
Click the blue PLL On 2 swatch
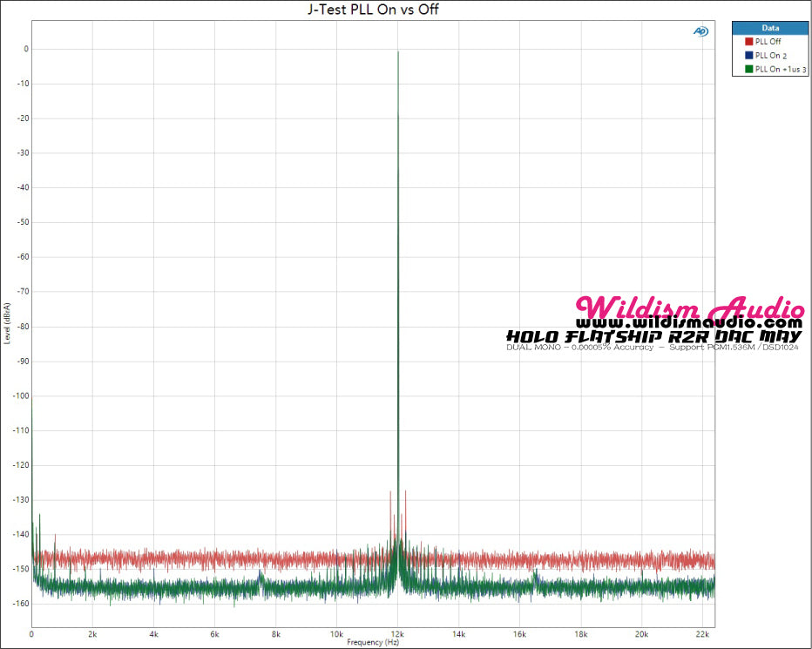(x=748, y=55)
